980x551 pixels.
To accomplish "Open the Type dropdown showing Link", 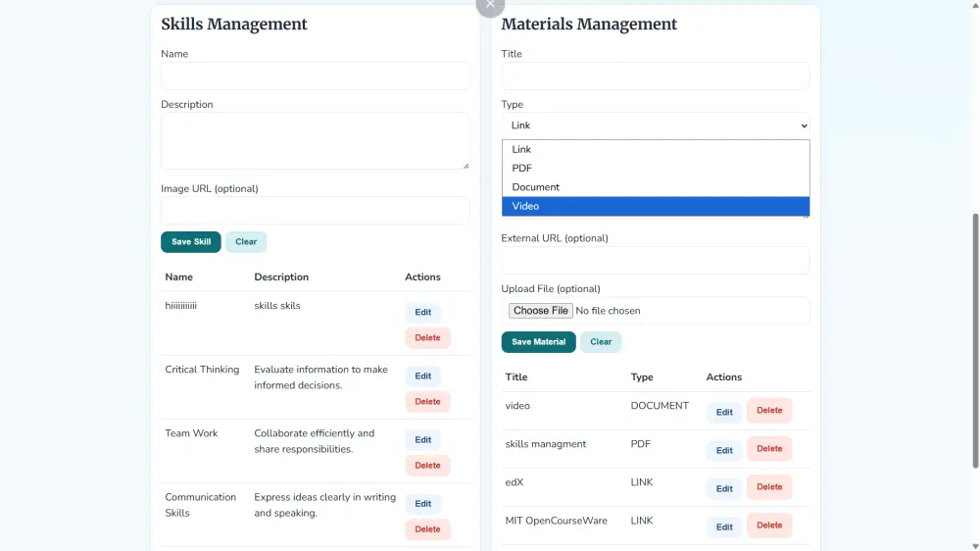I will 655,125.
